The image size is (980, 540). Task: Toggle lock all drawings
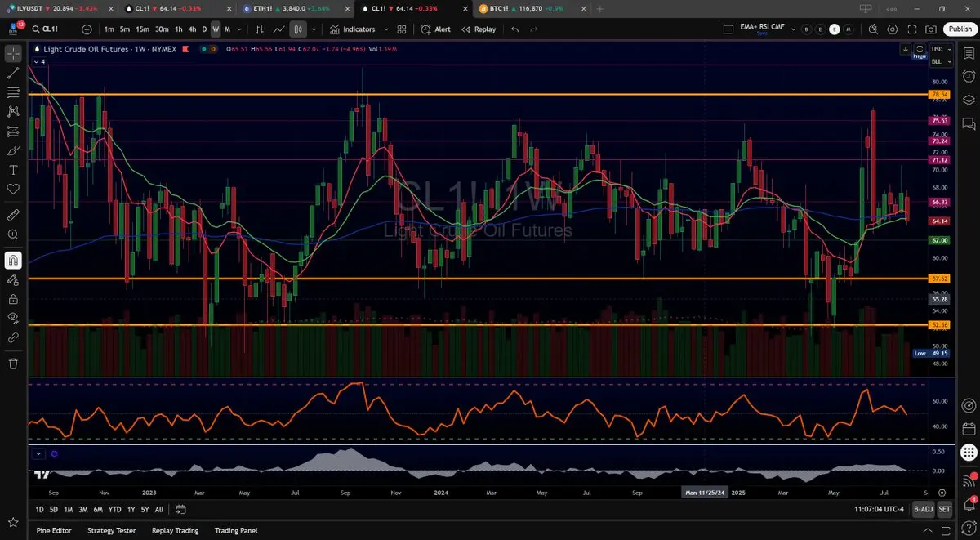point(13,299)
